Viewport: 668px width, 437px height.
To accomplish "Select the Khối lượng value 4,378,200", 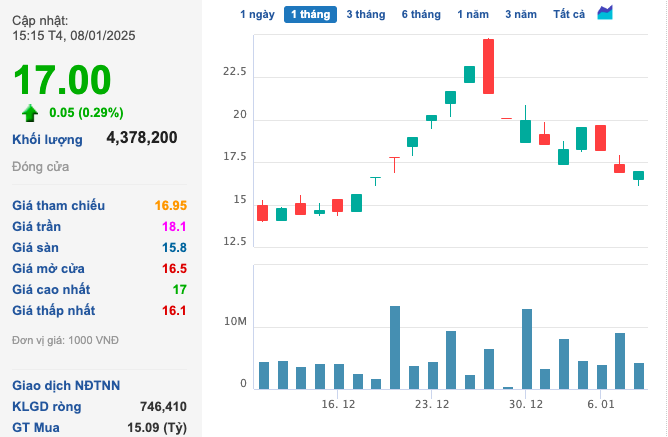I will click(142, 138).
